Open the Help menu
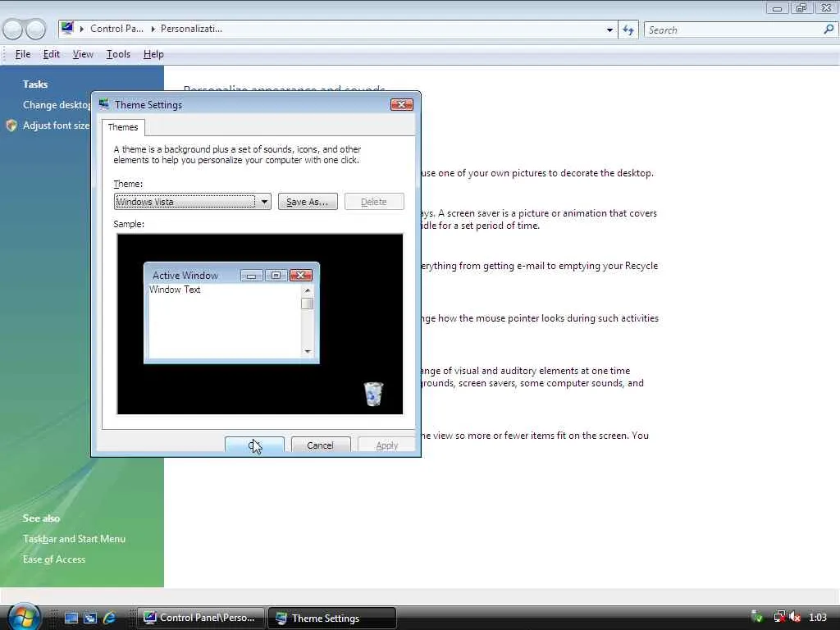The image size is (840, 630). (x=153, y=54)
